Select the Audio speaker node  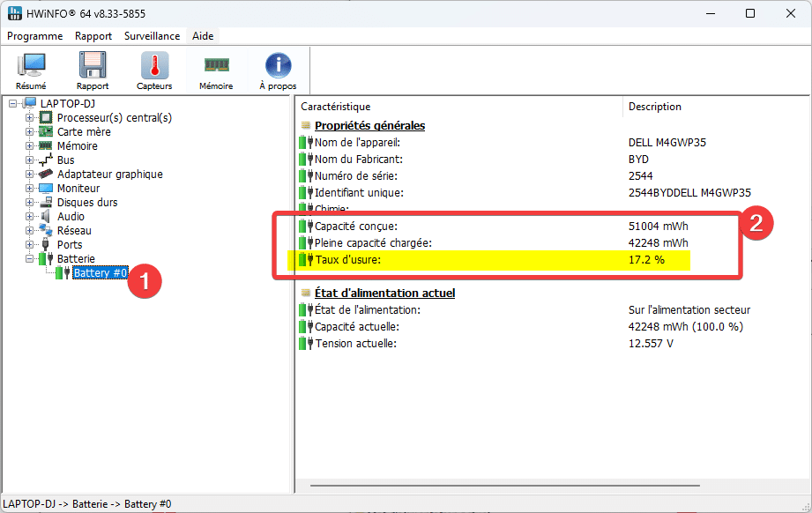(71, 217)
